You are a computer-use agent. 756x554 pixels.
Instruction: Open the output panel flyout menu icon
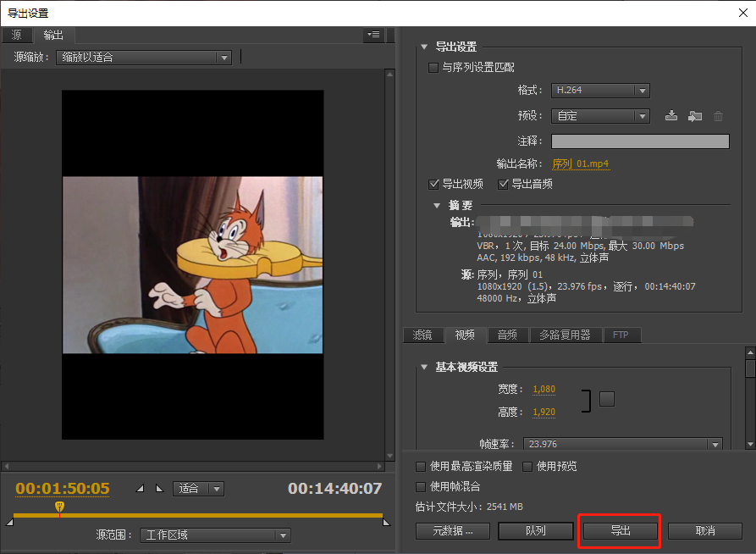(373, 35)
